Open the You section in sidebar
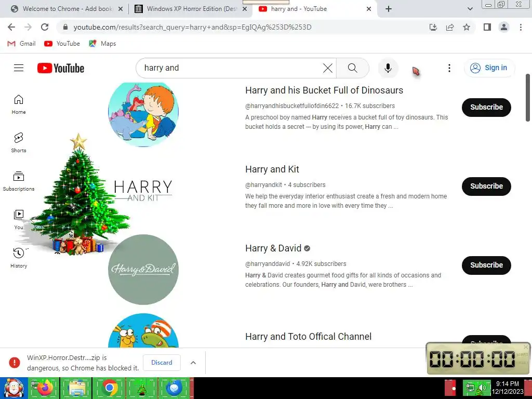Viewport: 532px width, 399px height. point(19,220)
